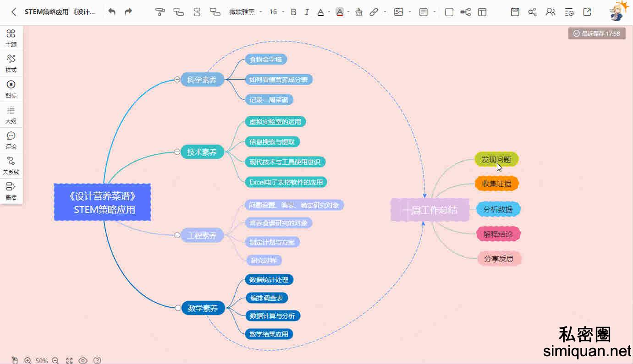Open the share icon in the top toolbar

(x=532, y=12)
